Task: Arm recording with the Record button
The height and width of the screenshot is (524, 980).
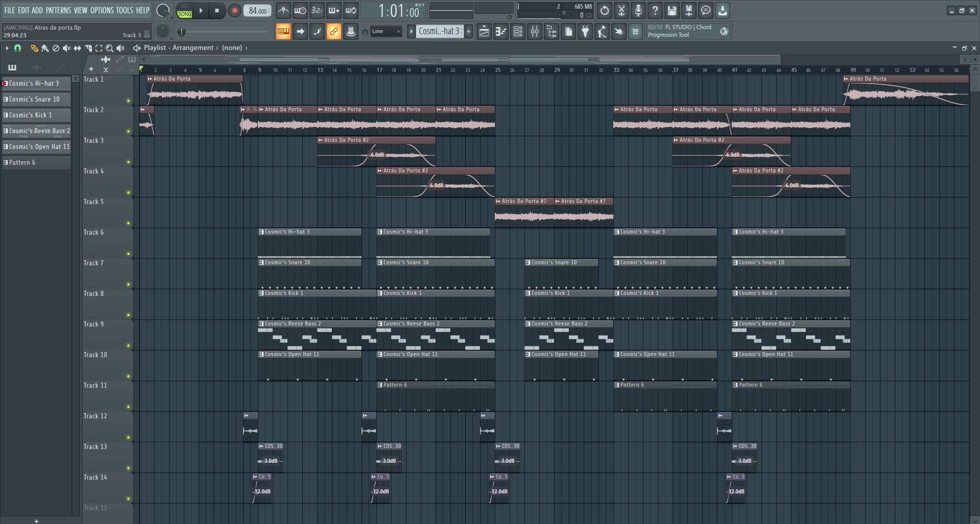Action: [x=234, y=10]
